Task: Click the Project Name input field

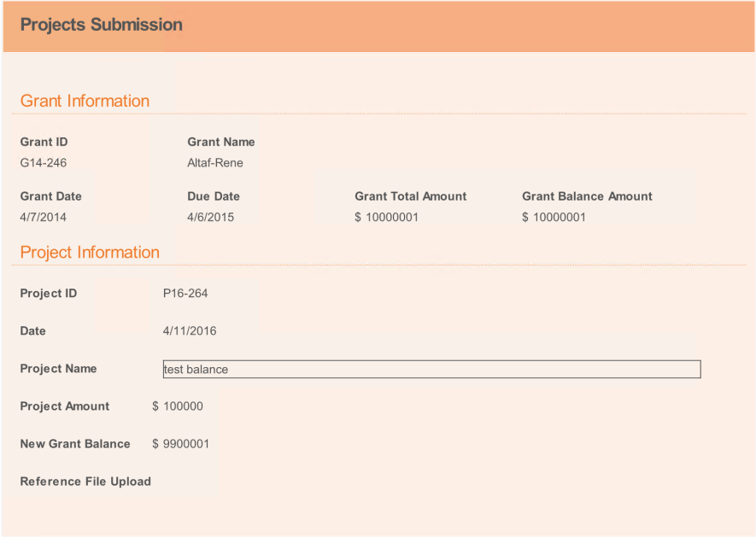Action: (x=431, y=370)
